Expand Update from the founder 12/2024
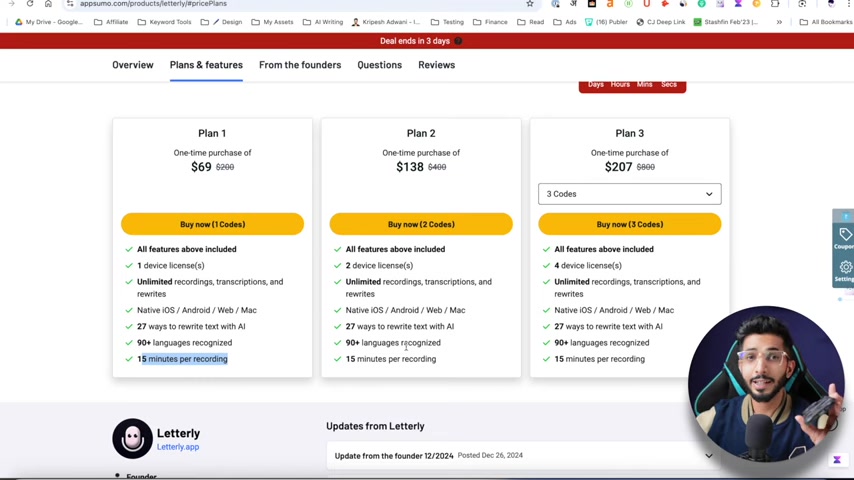This screenshot has width=854, height=480. pos(523,455)
